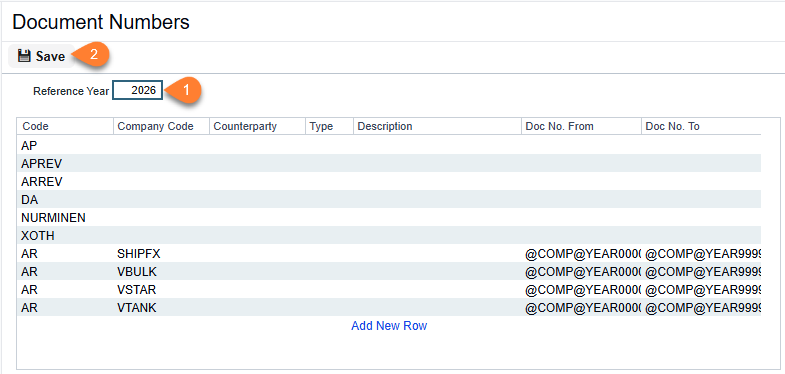Click the Save button

[42, 56]
